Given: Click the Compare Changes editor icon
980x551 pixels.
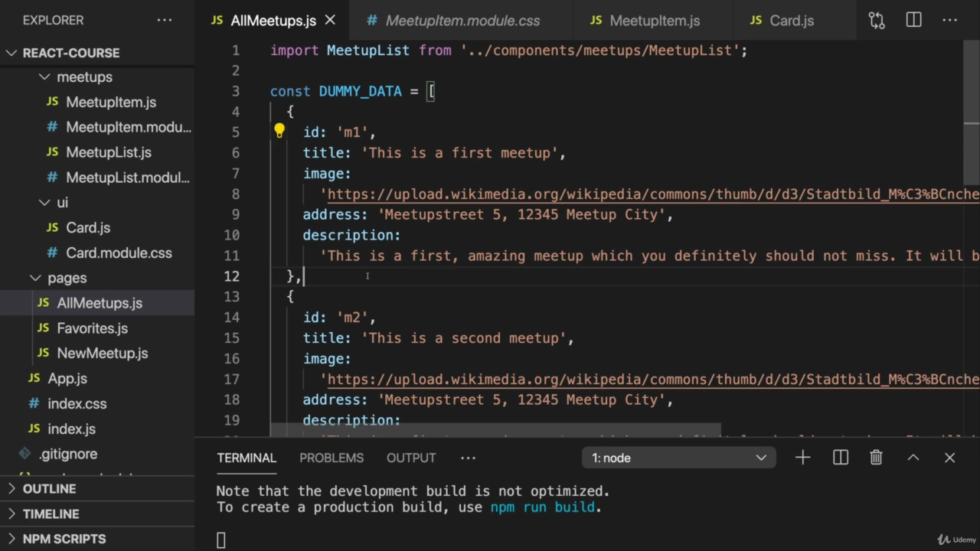Looking at the screenshot, I should click(877, 20).
